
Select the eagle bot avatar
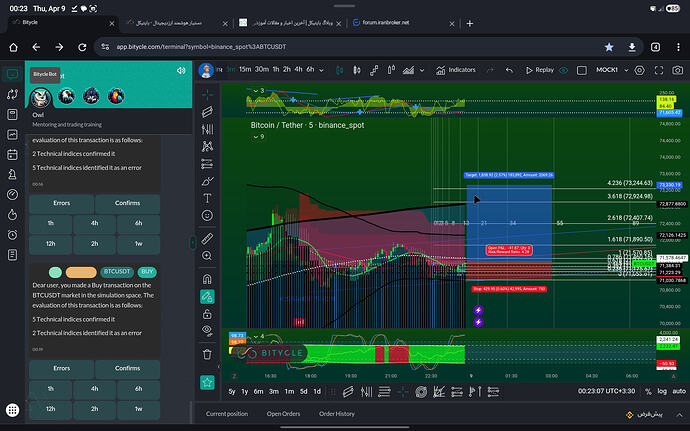click(66, 96)
